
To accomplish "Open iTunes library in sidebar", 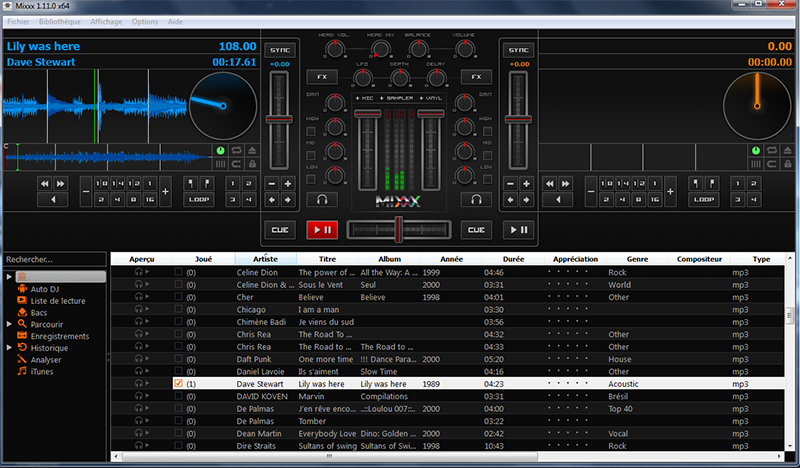I will tap(41, 371).
